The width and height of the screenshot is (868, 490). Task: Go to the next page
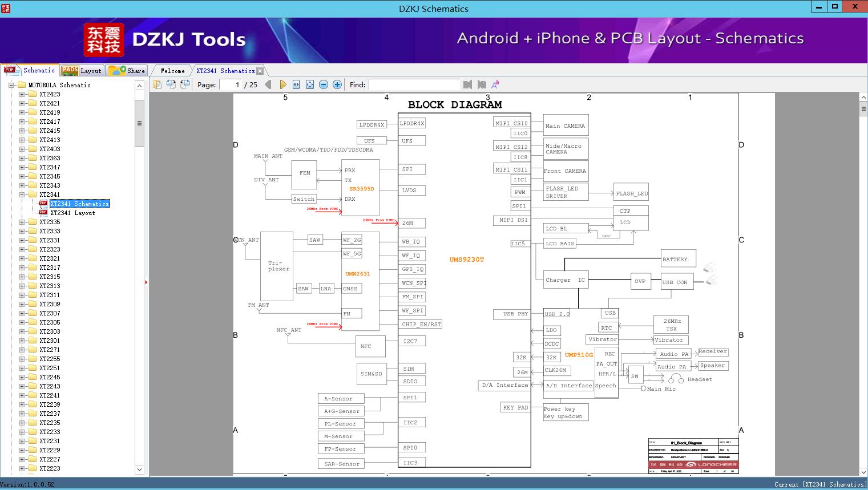click(282, 84)
